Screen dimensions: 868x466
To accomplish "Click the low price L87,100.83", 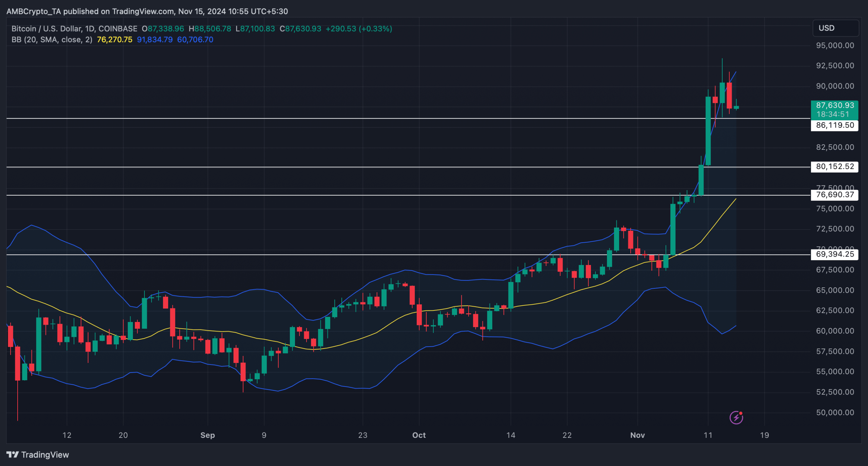I will click(255, 29).
